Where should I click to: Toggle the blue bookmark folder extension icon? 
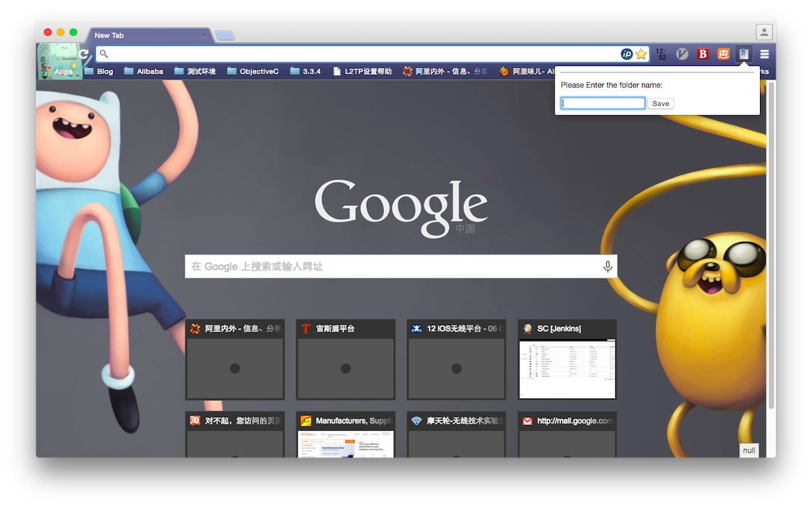[x=743, y=54]
